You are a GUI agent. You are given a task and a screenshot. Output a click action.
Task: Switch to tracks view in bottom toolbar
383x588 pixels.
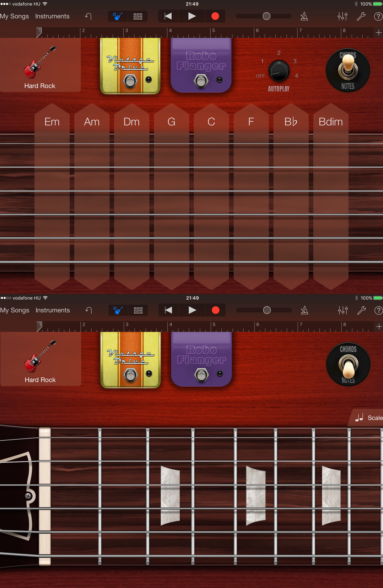point(138,310)
